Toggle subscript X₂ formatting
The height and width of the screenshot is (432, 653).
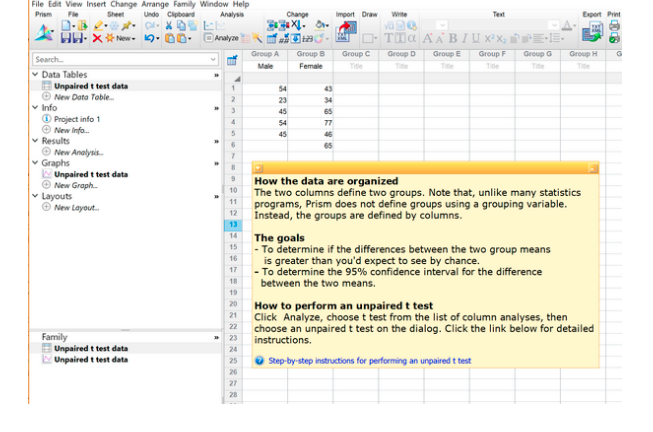coord(501,39)
